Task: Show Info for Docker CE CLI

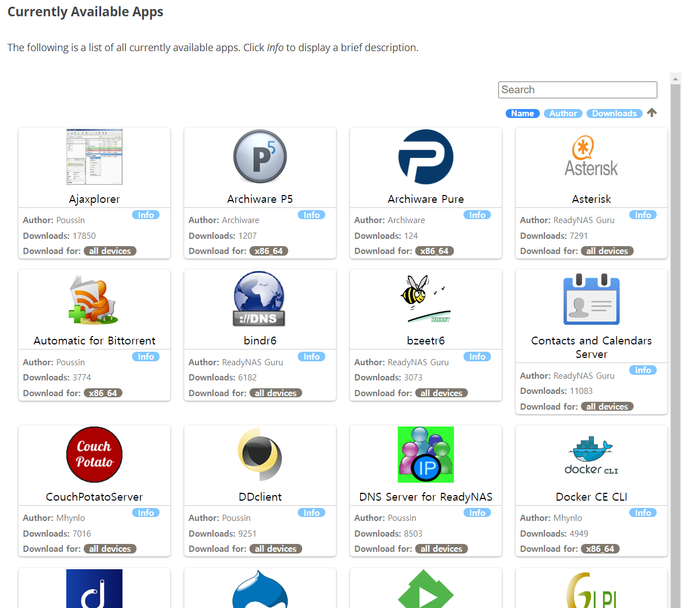Action: tap(643, 512)
